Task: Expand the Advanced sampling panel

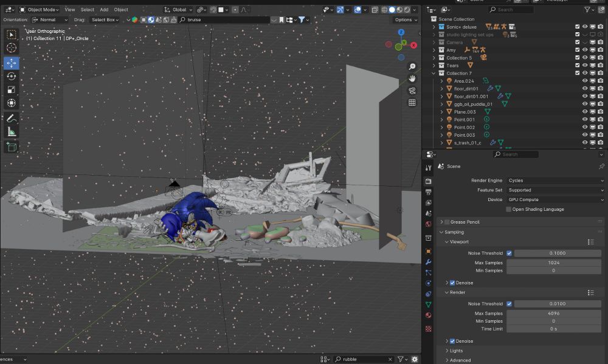Action: [x=447, y=360]
